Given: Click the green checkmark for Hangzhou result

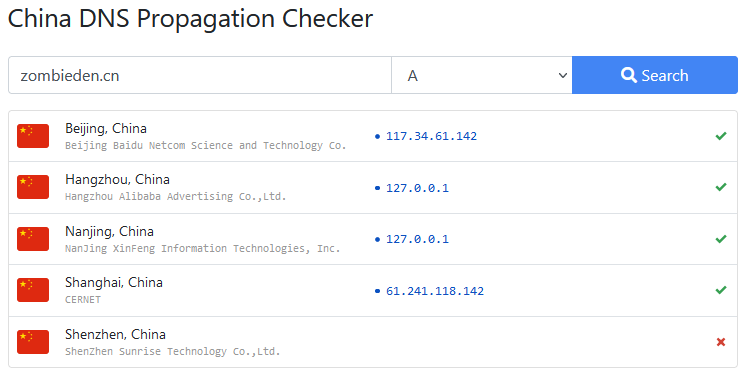Looking at the screenshot, I should pyautogui.click(x=721, y=187).
